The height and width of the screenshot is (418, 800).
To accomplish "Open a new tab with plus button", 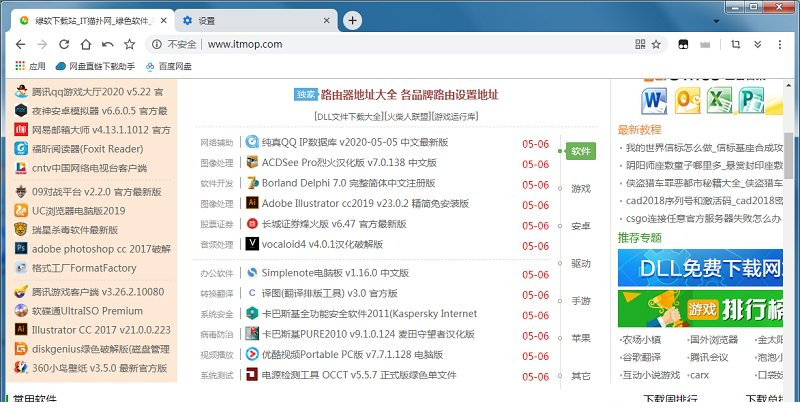I will [x=352, y=20].
